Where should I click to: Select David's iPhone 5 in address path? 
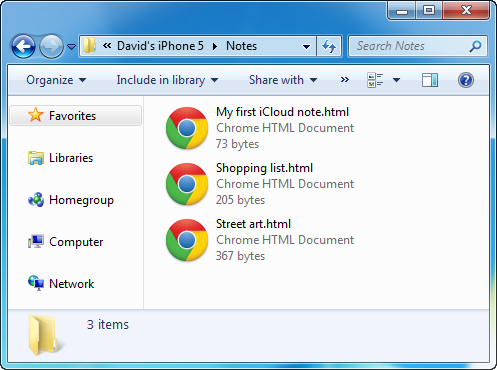point(160,46)
